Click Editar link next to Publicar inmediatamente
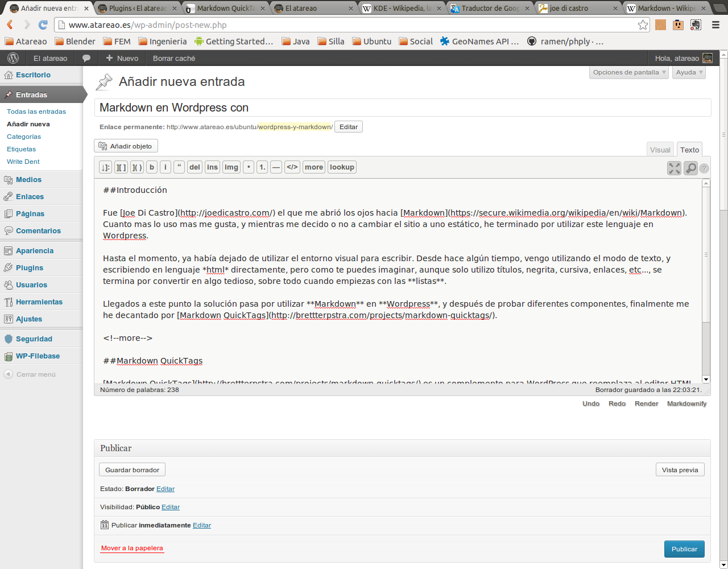This screenshot has width=728, height=569. (x=202, y=525)
